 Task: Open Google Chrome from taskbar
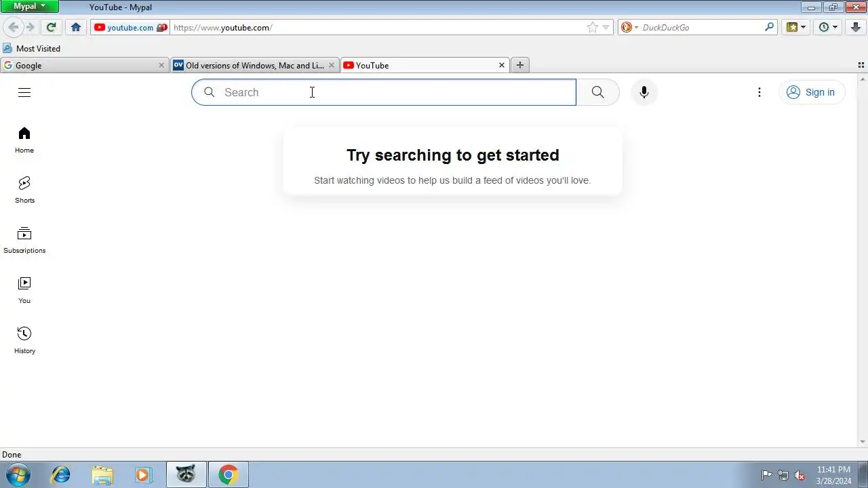pos(228,474)
